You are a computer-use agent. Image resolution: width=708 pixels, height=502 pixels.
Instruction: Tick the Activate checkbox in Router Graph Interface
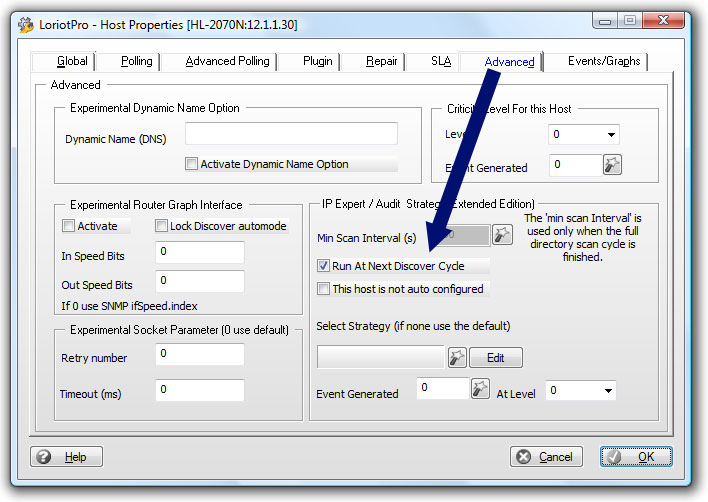pos(68,225)
